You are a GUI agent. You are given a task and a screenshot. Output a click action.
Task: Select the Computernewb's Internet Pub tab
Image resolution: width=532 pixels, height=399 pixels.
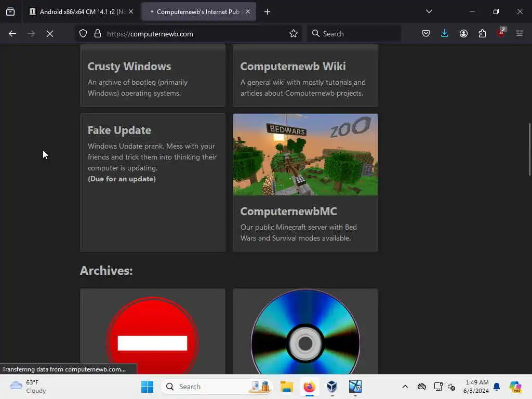199,12
